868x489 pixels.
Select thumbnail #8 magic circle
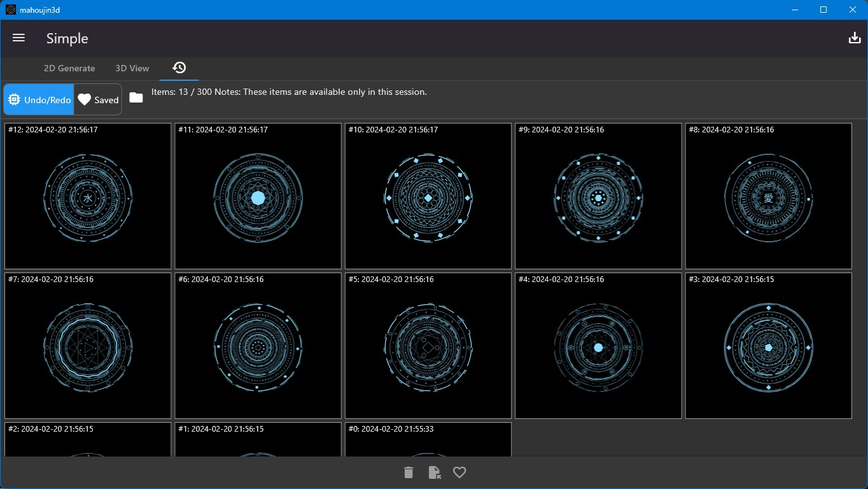coord(769,196)
